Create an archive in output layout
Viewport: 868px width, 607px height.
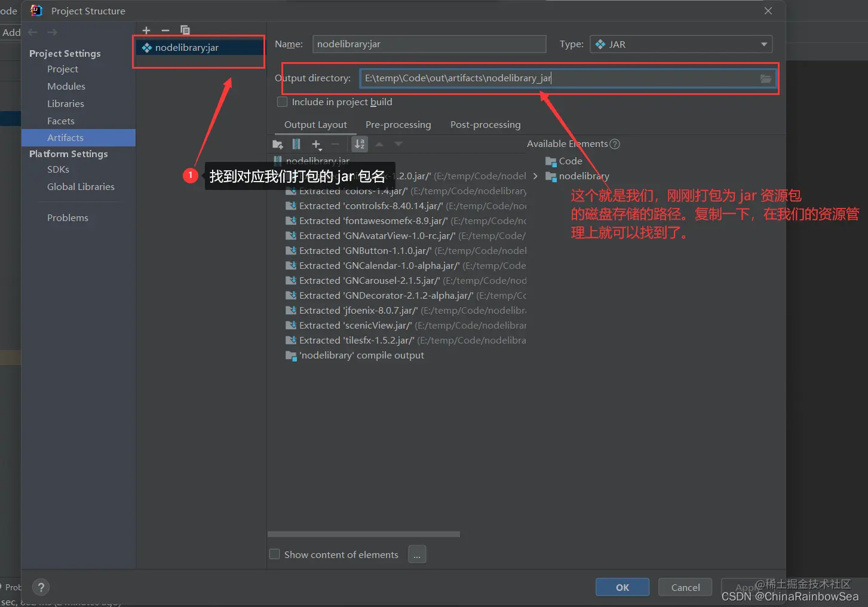[296, 144]
